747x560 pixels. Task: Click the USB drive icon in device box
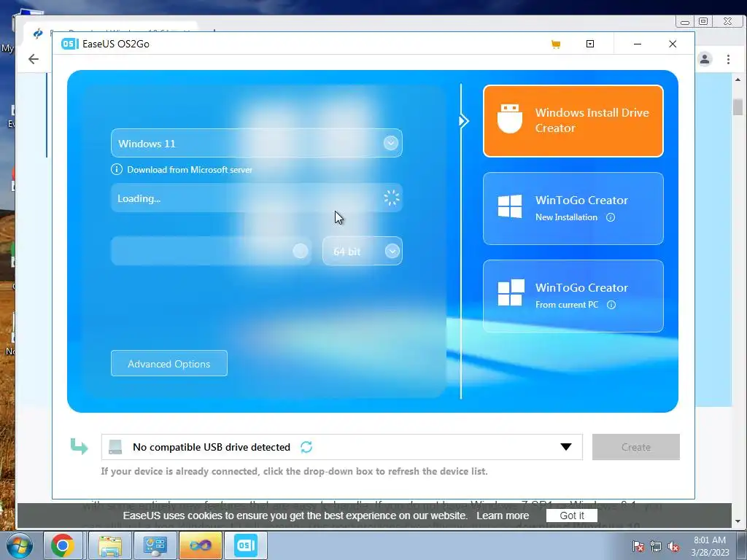tap(115, 447)
